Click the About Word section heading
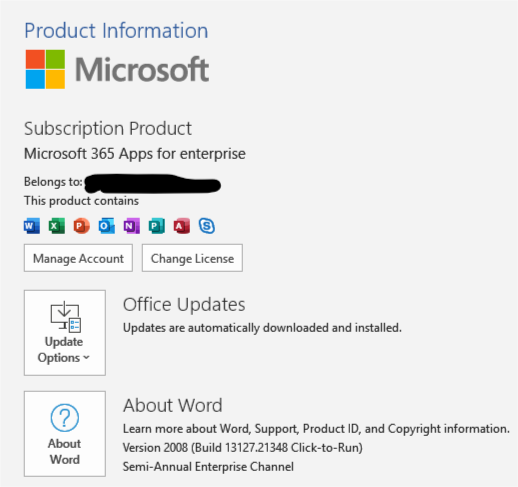Screen dimensions: 518x487 pos(173,405)
